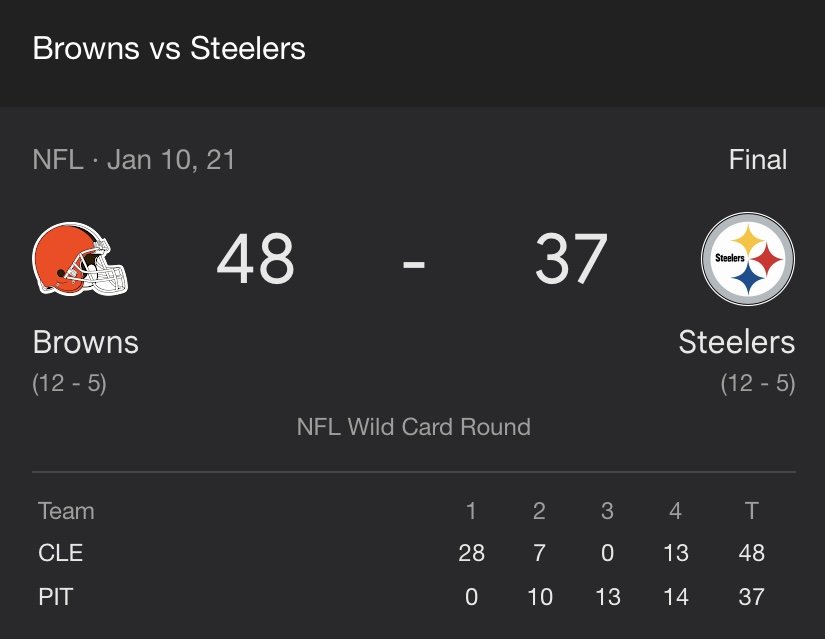The image size is (825, 639).
Task: Open the Browns team name link
Action: point(86,342)
